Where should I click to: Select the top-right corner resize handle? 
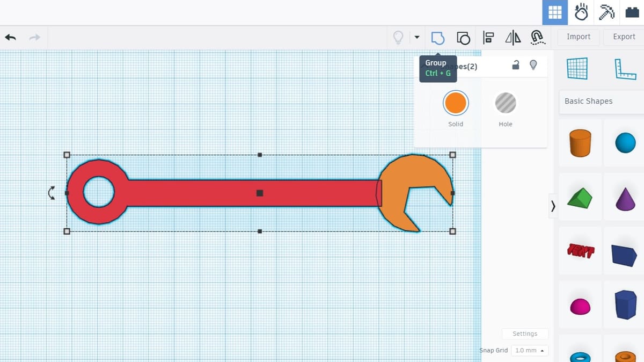452,155
